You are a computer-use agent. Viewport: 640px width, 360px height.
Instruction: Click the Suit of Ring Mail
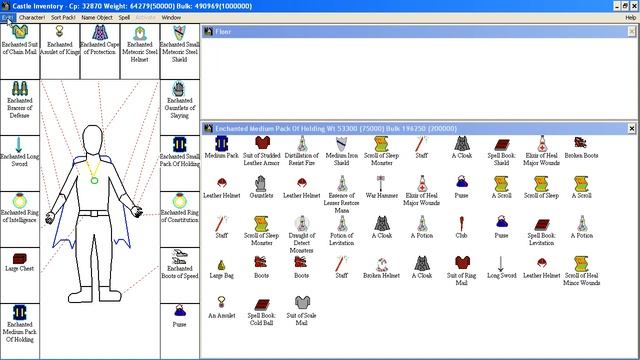[461, 271]
